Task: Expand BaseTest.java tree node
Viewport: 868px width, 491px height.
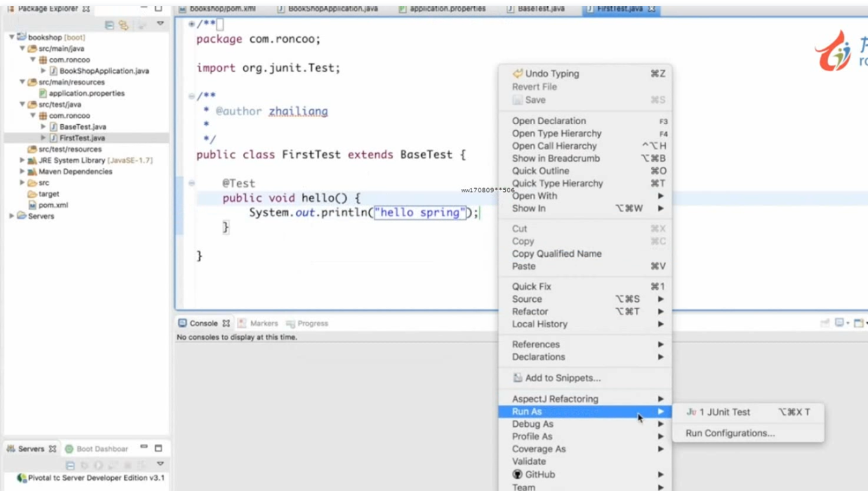Action: [43, 127]
